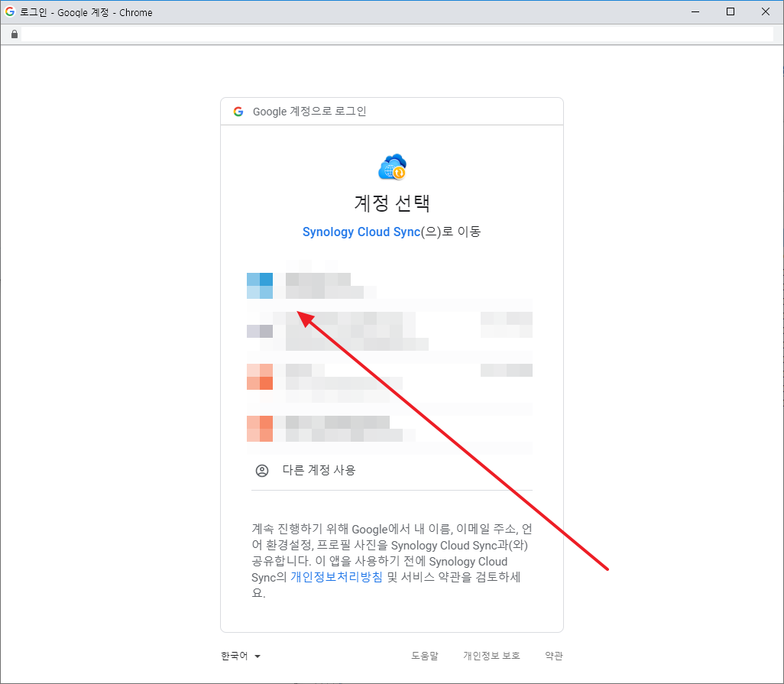Choose '다른 계정 사용' option
Image resolution: width=784 pixels, height=684 pixels.
(x=392, y=470)
